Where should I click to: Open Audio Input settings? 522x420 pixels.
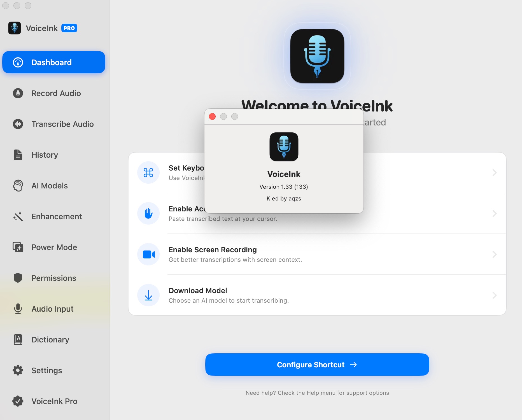54,309
